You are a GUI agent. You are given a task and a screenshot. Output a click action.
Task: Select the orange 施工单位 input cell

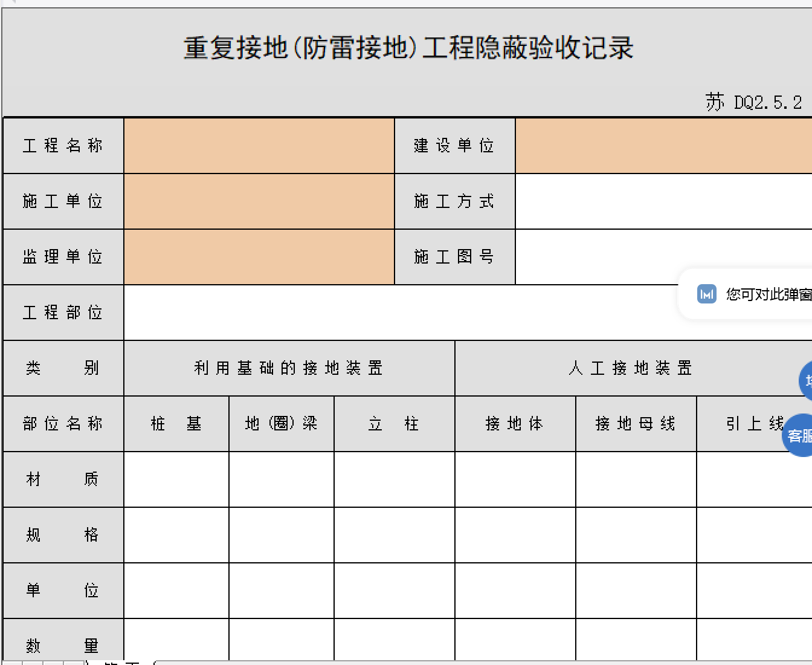pyautogui.click(x=259, y=201)
